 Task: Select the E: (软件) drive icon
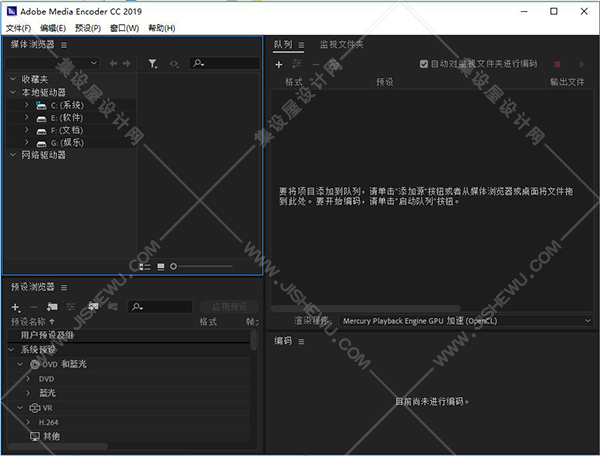(x=41, y=118)
